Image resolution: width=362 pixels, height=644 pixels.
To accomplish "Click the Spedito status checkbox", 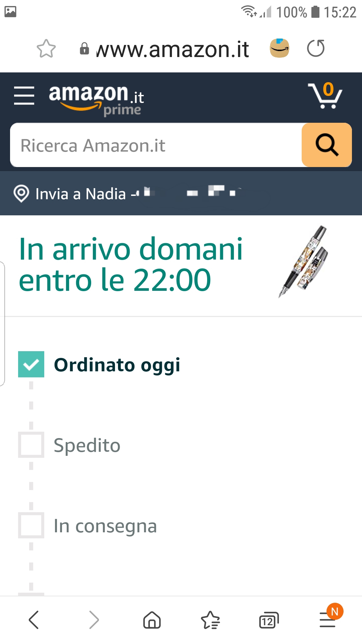I will coord(31,445).
